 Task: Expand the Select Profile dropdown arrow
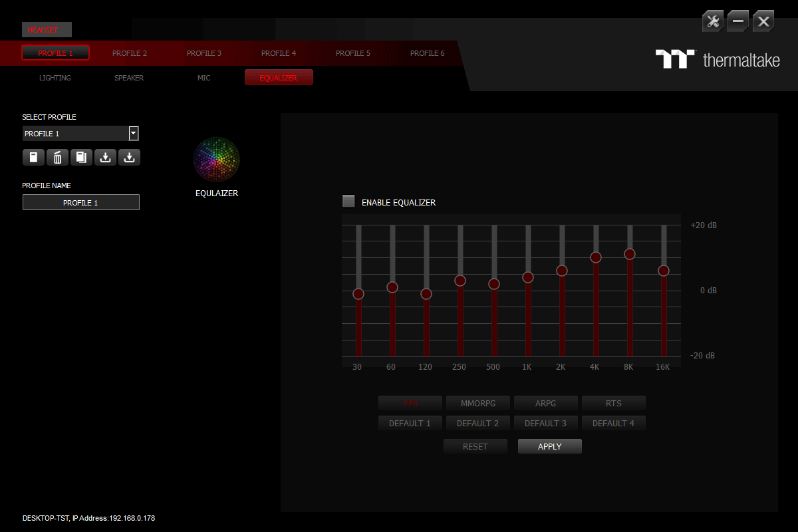[x=134, y=134]
